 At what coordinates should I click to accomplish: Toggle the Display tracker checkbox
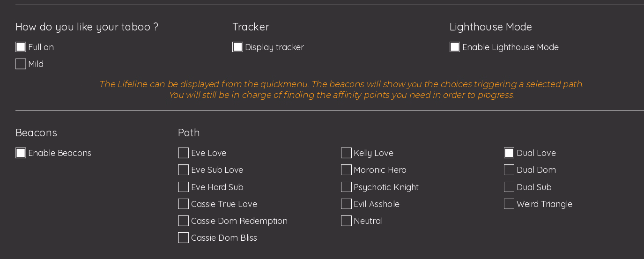point(237,47)
